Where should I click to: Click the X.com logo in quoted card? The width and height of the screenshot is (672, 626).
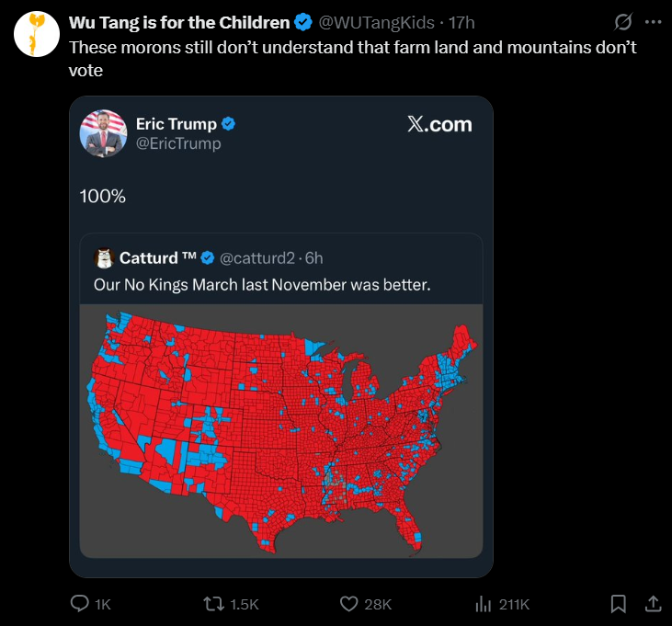439,124
